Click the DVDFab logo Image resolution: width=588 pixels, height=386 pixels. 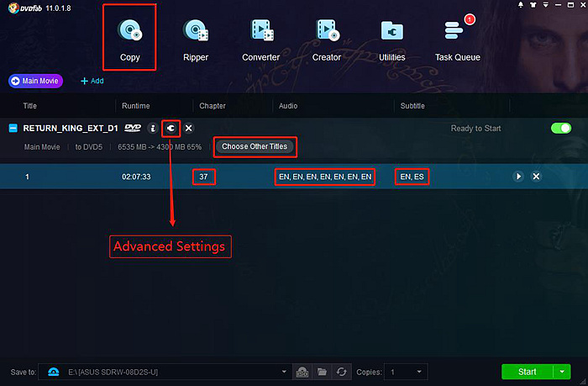coord(25,8)
